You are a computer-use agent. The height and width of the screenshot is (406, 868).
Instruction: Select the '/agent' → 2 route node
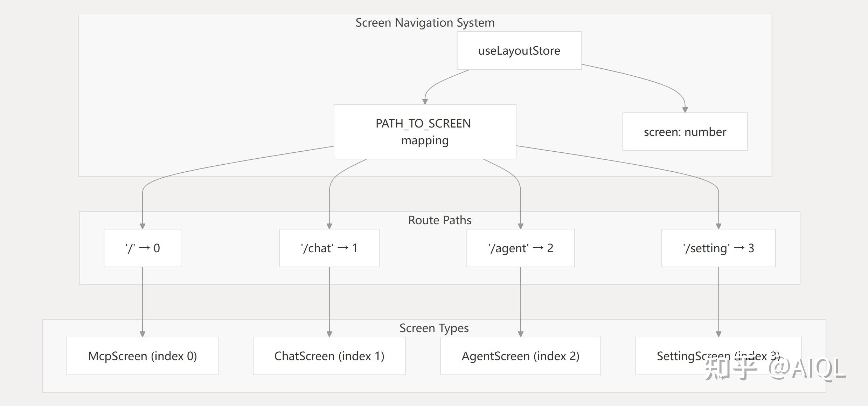click(x=521, y=248)
